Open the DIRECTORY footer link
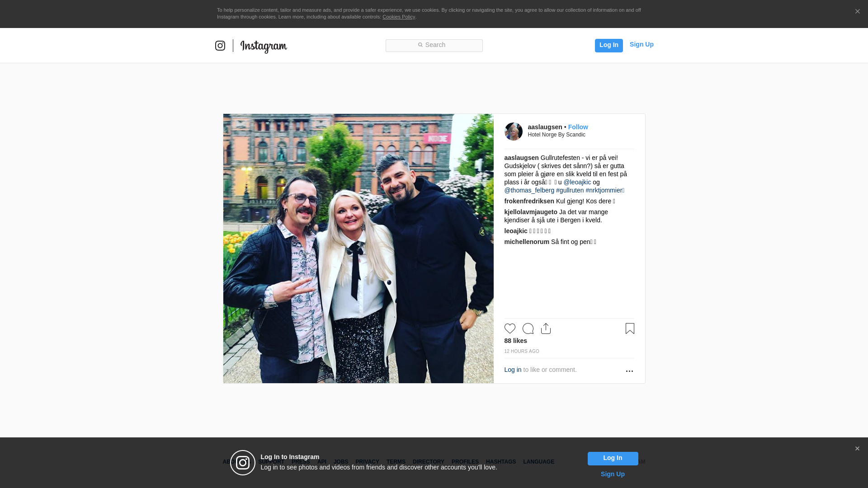868x488 pixels. click(x=428, y=462)
